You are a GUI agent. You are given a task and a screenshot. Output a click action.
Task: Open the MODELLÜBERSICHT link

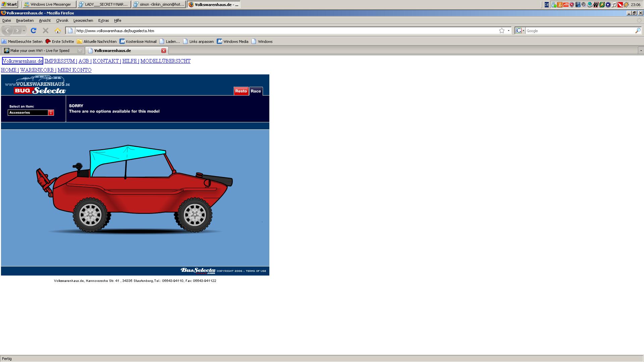165,61
